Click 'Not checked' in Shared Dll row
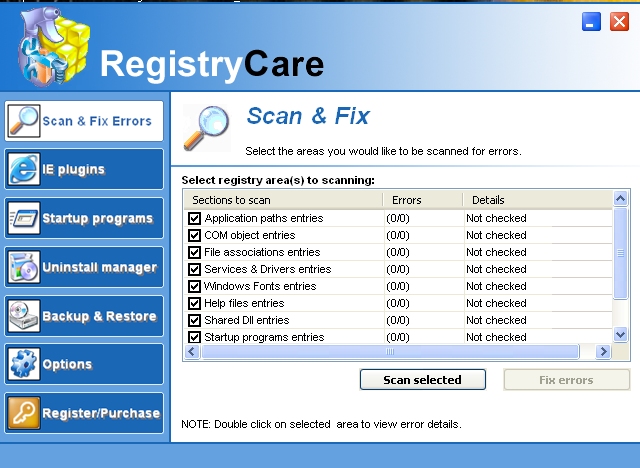Viewport: 640px width, 468px height. [x=496, y=320]
